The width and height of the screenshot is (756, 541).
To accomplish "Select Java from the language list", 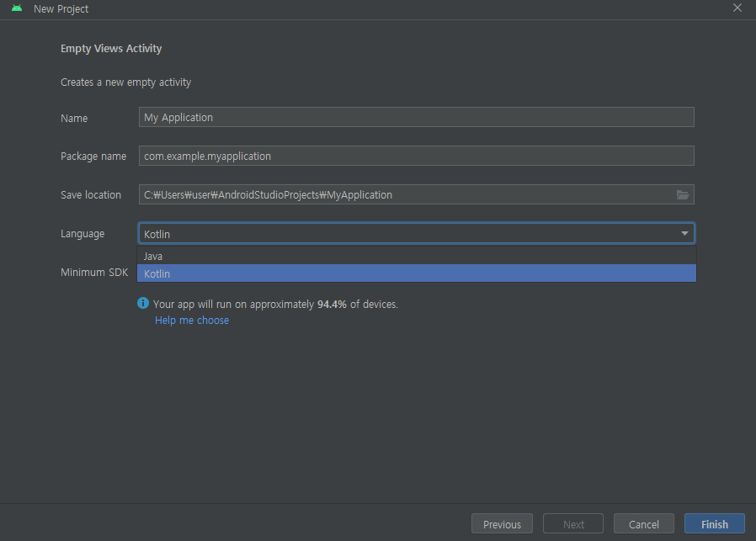I will [417, 256].
